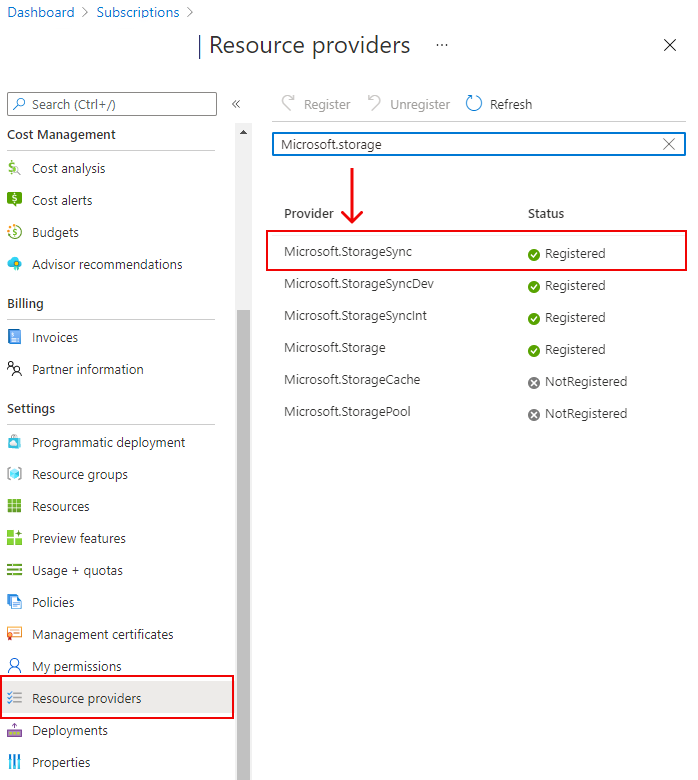Click the Policies icon

click(x=14, y=602)
